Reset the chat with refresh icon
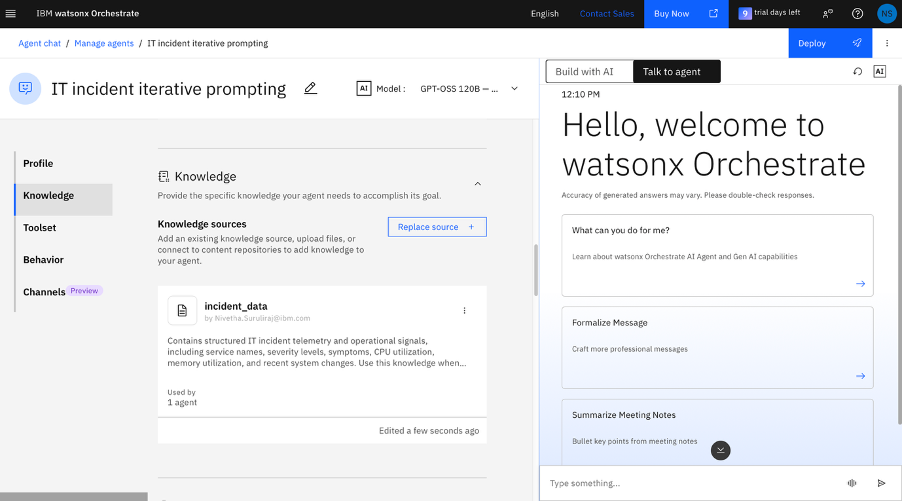This screenshot has height=502, width=902. 857,71
